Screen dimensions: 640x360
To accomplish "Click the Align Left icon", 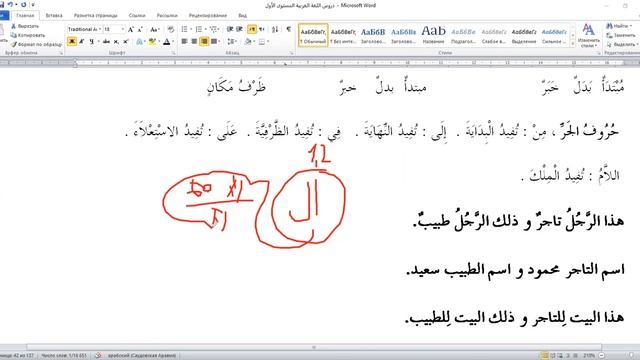I will 184,41.
